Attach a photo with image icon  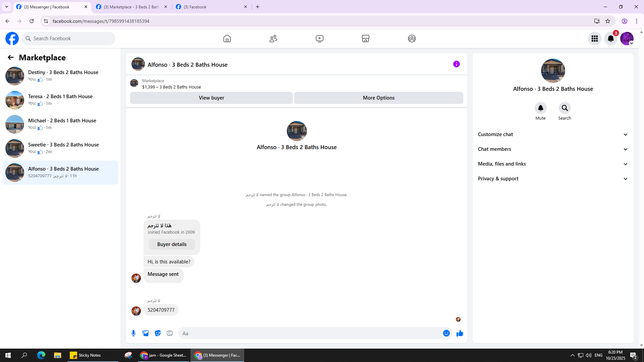(x=146, y=333)
